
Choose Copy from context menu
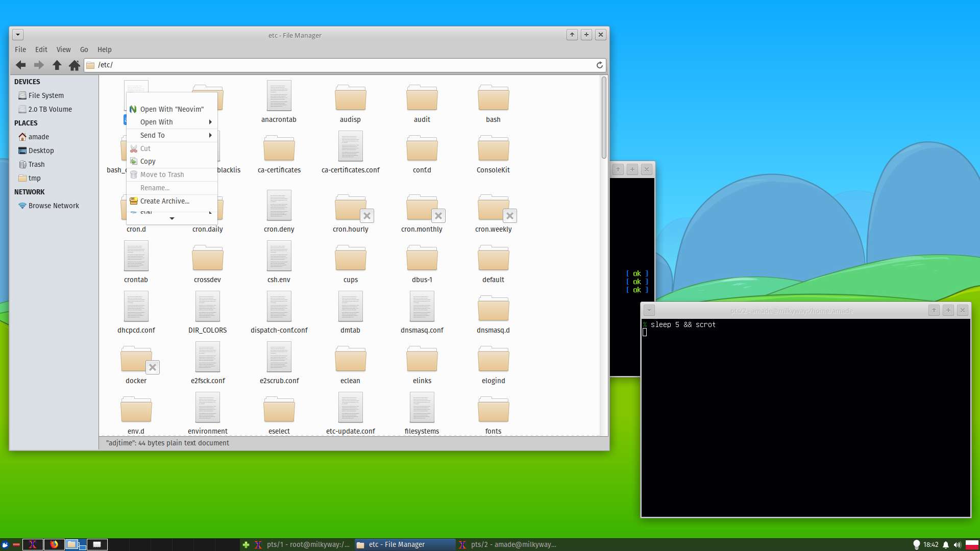(148, 161)
